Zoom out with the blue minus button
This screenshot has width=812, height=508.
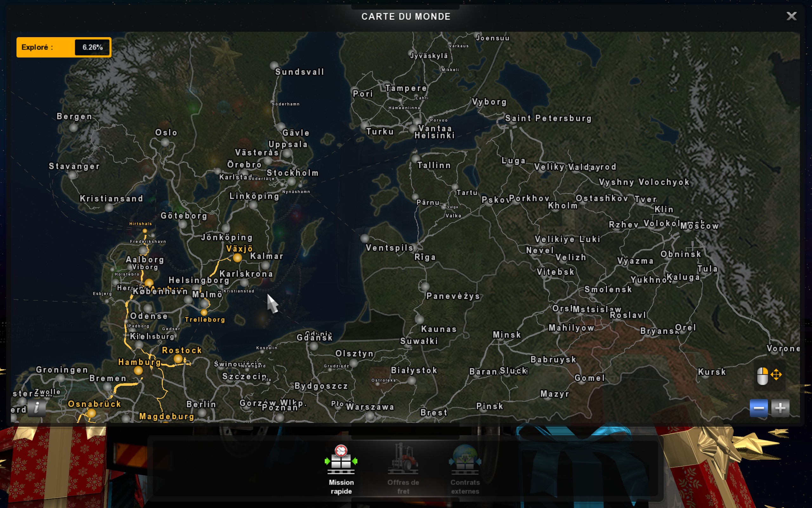coord(759,408)
